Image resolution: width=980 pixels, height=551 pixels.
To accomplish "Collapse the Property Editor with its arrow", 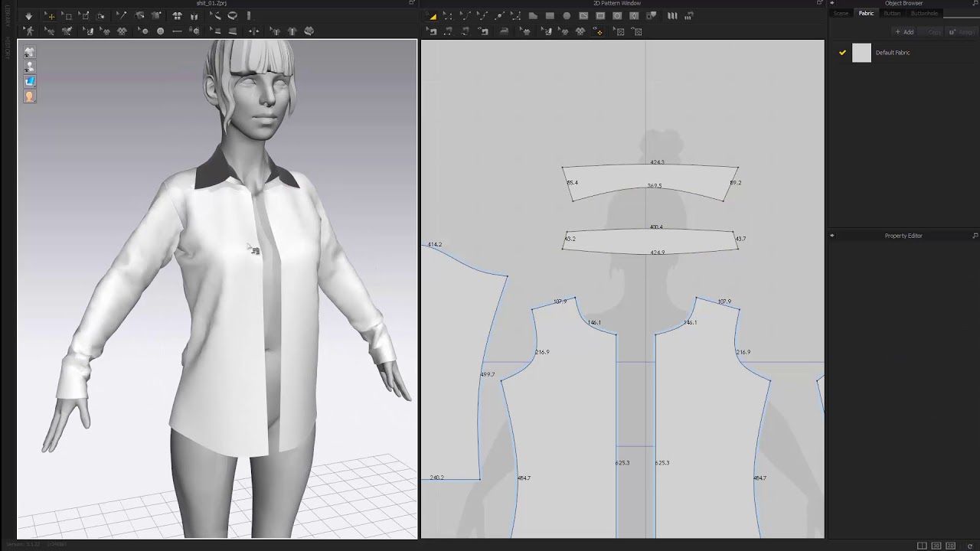I will tap(832, 236).
